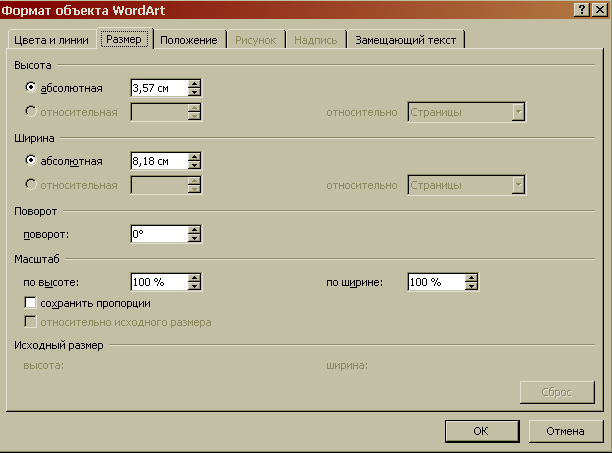The height and width of the screenshot is (453, 612).
Task: Click the Масштаб section heading text
Action: pyautogui.click(x=37, y=259)
